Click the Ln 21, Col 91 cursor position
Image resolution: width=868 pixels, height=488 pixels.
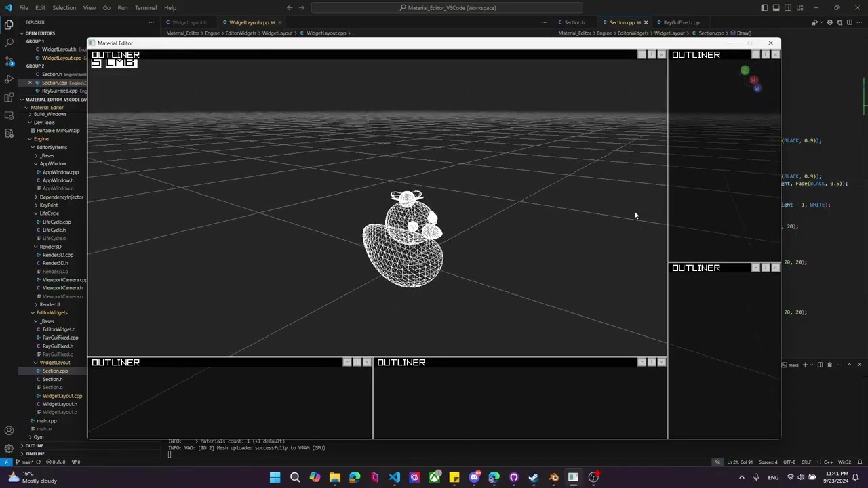pyautogui.click(x=739, y=462)
